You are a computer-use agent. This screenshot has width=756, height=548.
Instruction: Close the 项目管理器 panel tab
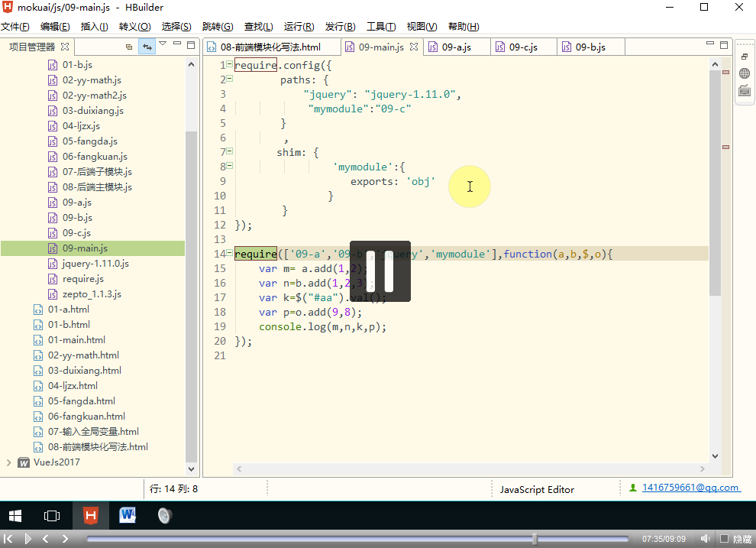point(65,47)
